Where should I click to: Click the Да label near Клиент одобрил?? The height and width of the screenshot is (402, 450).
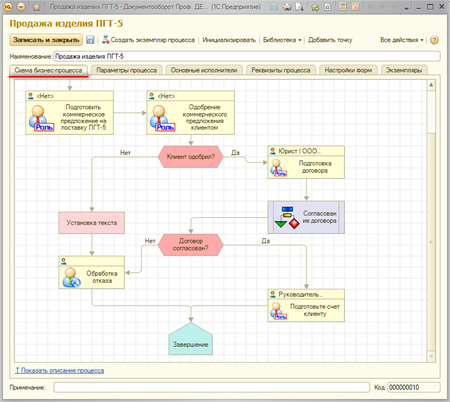pyautogui.click(x=235, y=153)
